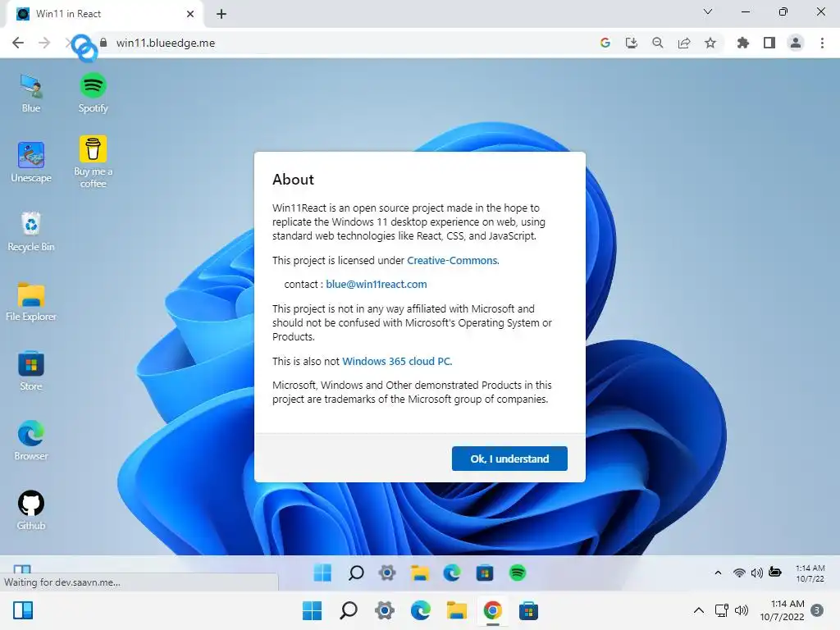840x630 pixels.
Task: Click the host OS search icon
Action: 348,610
